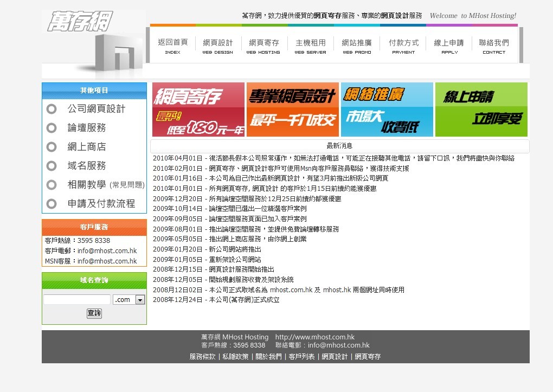Click the footer URL http://www.mhost.com.hk

pyautogui.click(x=315, y=337)
